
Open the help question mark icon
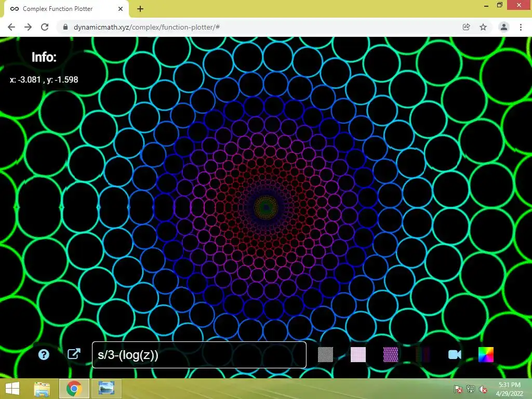[44, 354]
